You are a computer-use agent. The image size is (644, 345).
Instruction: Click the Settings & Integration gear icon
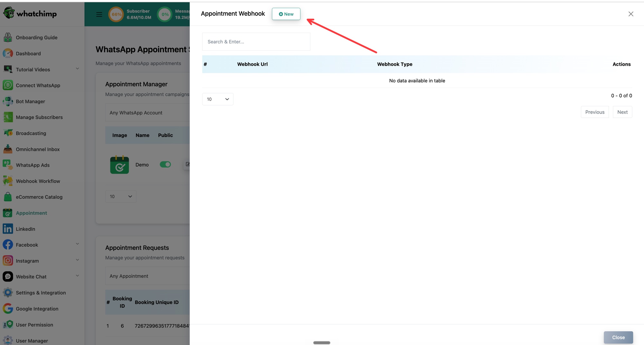coord(8,292)
